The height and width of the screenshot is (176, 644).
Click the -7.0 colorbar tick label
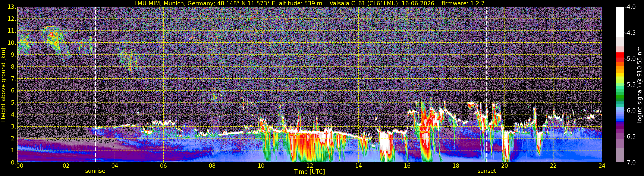click(x=630, y=163)
